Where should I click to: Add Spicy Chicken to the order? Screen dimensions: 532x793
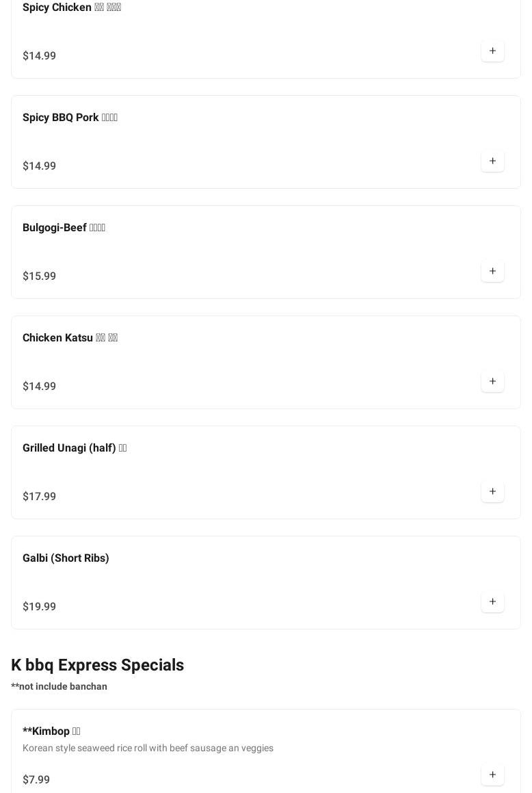(492, 51)
